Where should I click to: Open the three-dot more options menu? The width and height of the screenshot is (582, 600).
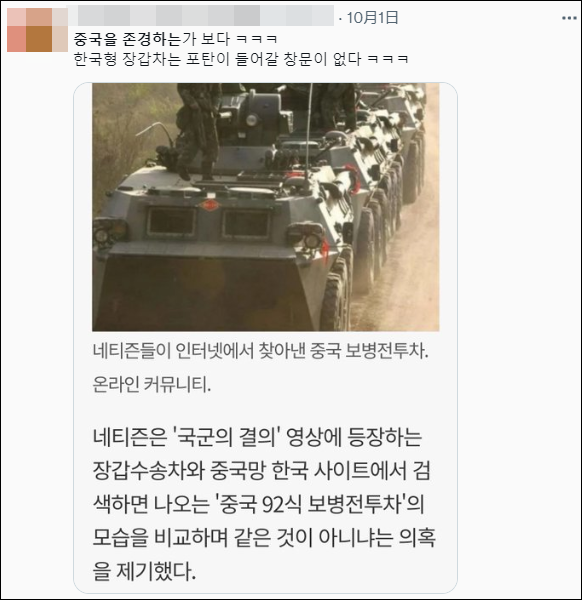tap(569, 18)
